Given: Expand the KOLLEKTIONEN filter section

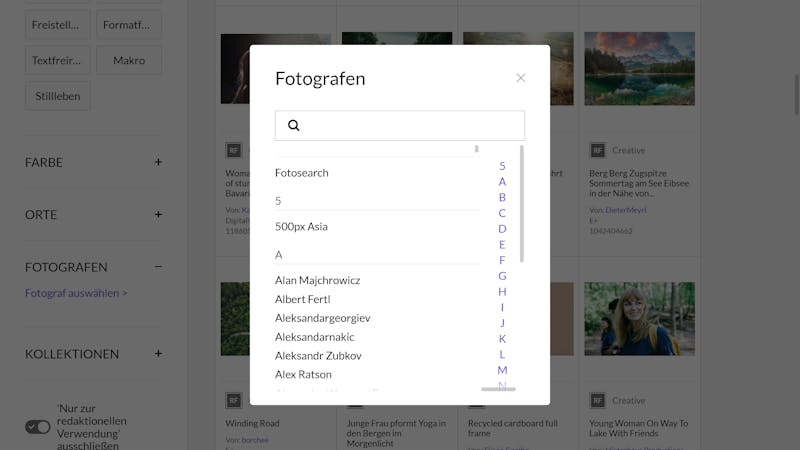Looking at the screenshot, I should (x=158, y=354).
